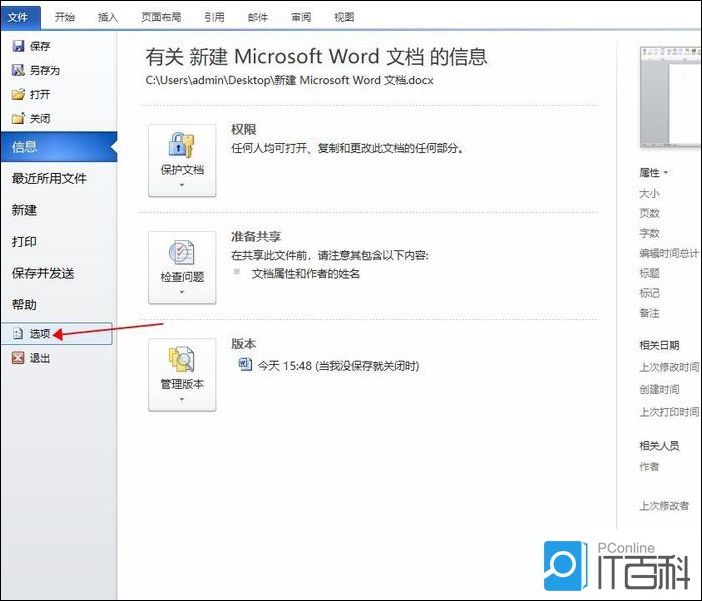Switch to the 审阅 ribbon tab
Screen dimensions: 702x601
pyautogui.click(x=301, y=17)
